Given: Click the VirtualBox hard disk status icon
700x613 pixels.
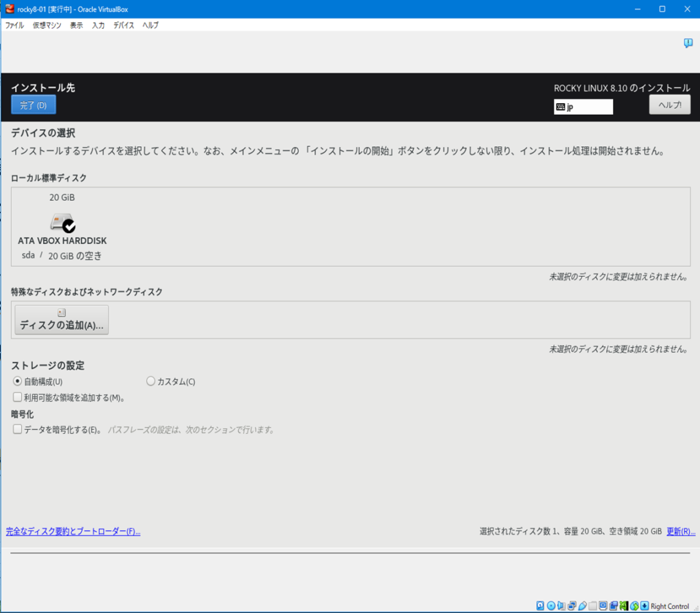Looking at the screenshot, I should pyautogui.click(x=540, y=605).
